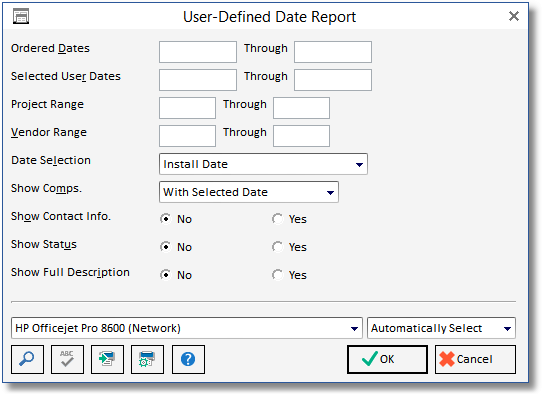Click the ABC spell check icon
Image resolution: width=543 pixels, height=397 pixels.
[x=67, y=359]
